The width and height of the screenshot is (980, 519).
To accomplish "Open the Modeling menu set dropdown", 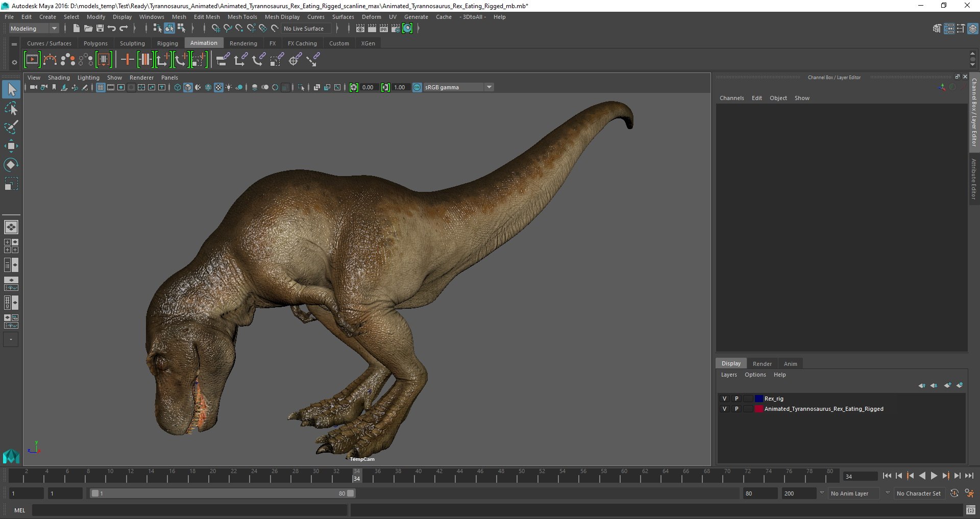I will tap(34, 29).
